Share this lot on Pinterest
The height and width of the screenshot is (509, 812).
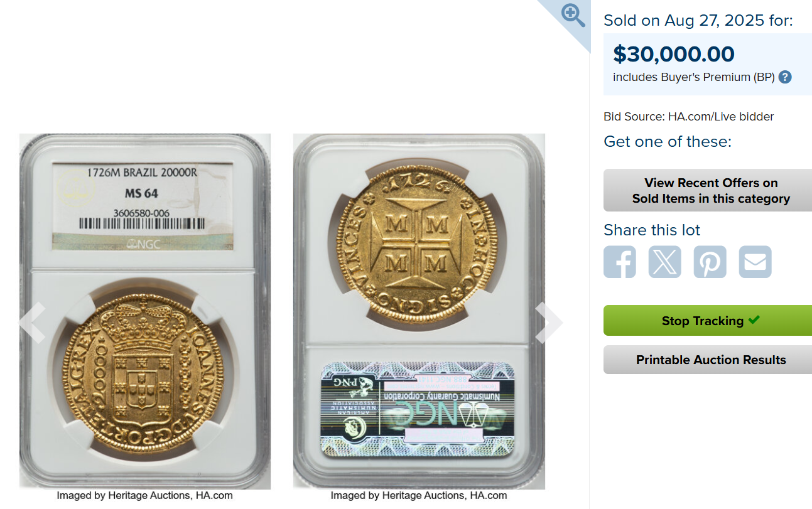tap(710, 262)
